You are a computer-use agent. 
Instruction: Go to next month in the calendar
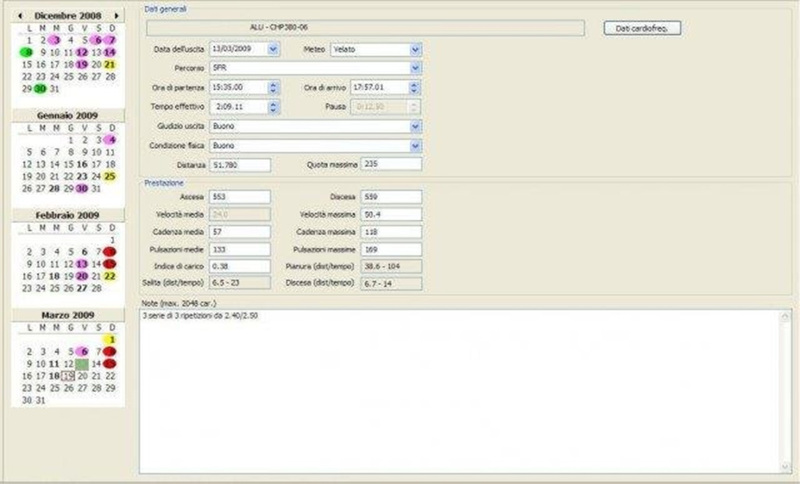pos(116,16)
